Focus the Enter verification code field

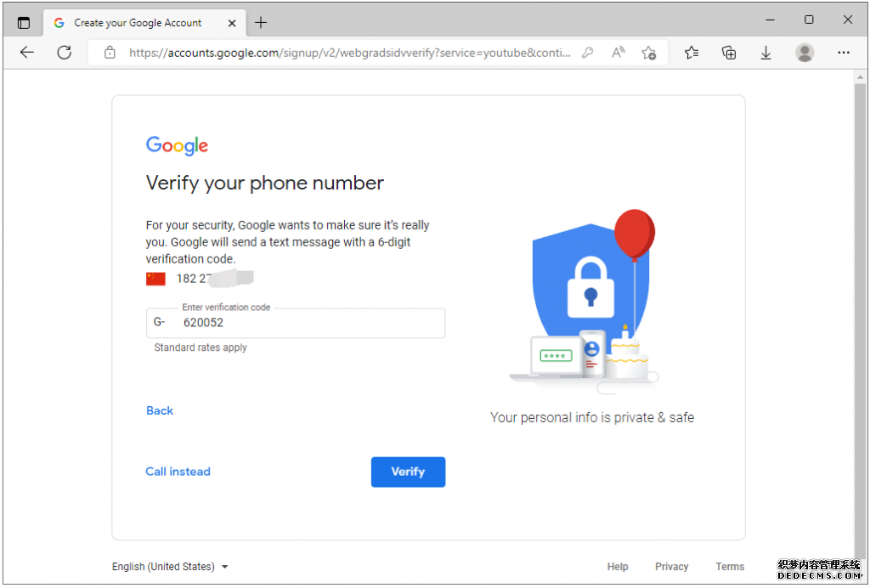(296, 323)
